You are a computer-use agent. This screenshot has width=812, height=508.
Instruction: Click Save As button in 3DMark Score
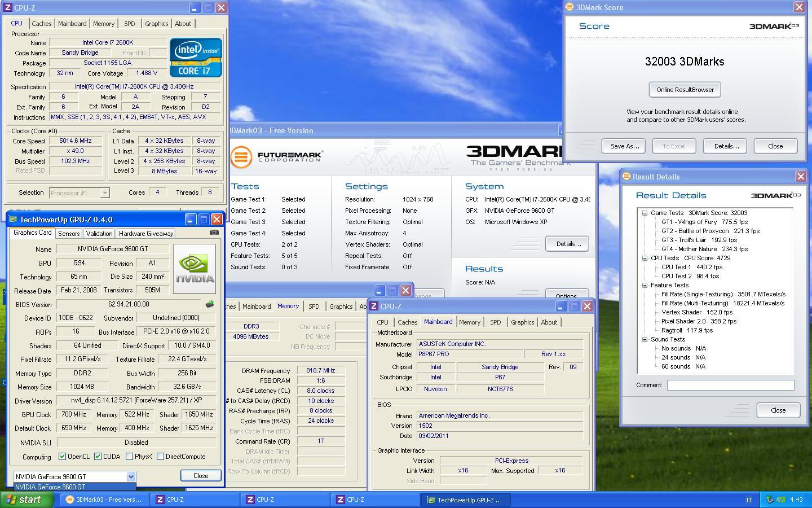tap(625, 146)
